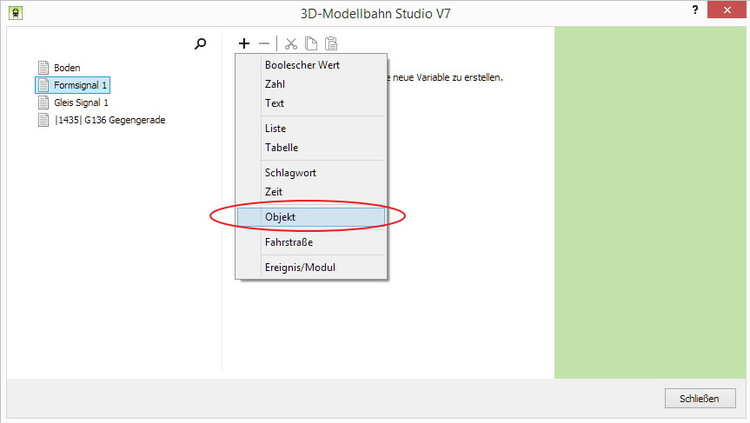Select Ereignis/Modul menu entry

coord(311,267)
